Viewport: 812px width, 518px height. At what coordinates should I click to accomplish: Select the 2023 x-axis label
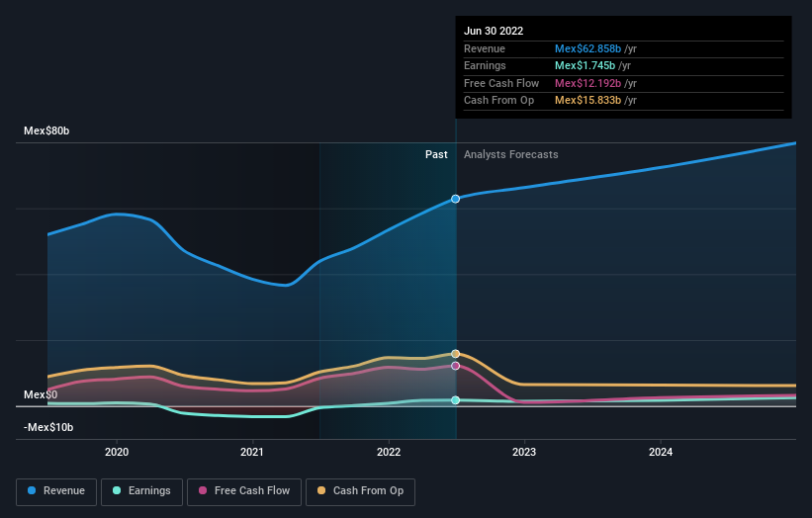click(x=524, y=452)
